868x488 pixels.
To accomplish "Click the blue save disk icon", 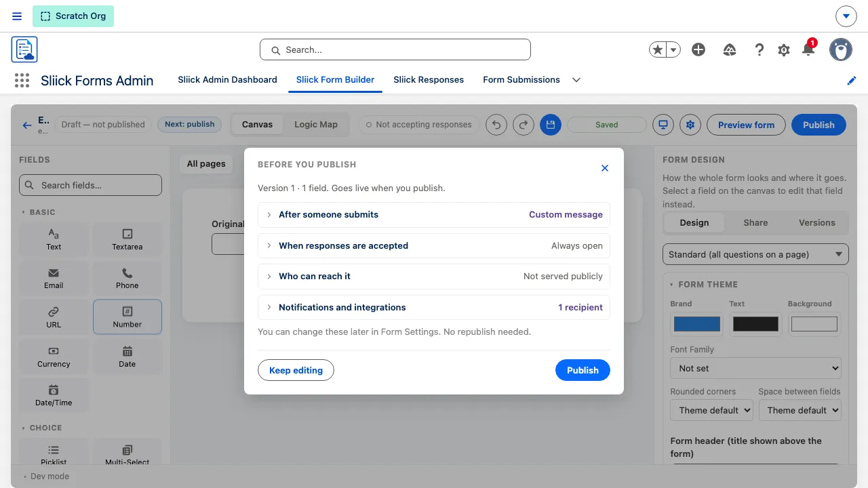I will click(551, 125).
